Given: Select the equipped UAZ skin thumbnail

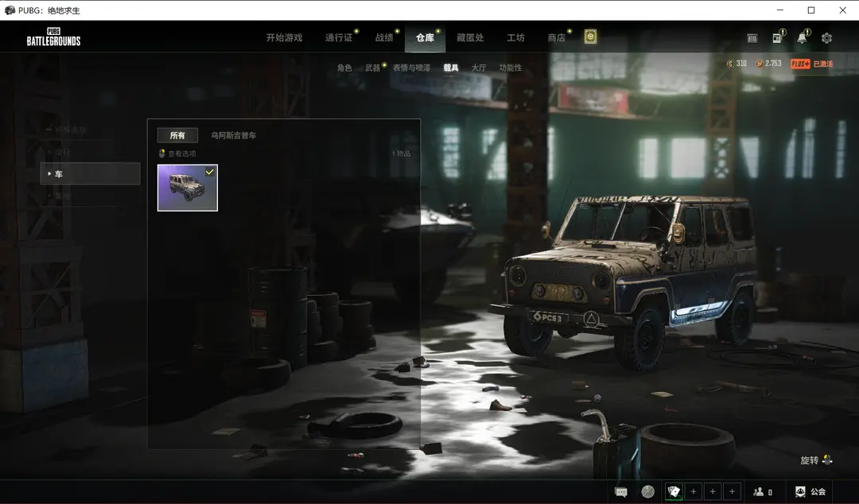Looking at the screenshot, I should (x=188, y=188).
